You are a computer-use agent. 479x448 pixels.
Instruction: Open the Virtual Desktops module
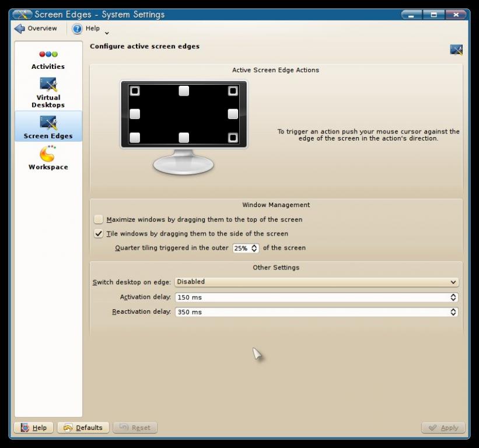48,93
